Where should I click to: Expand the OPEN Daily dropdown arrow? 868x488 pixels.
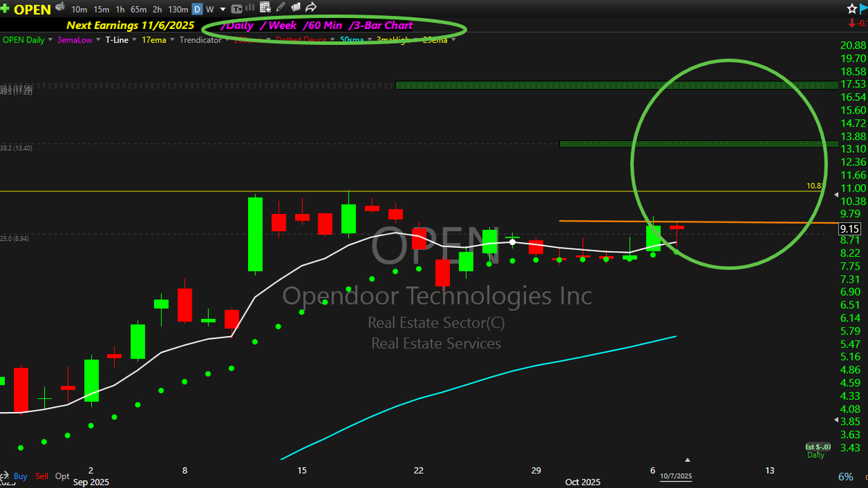[51, 40]
